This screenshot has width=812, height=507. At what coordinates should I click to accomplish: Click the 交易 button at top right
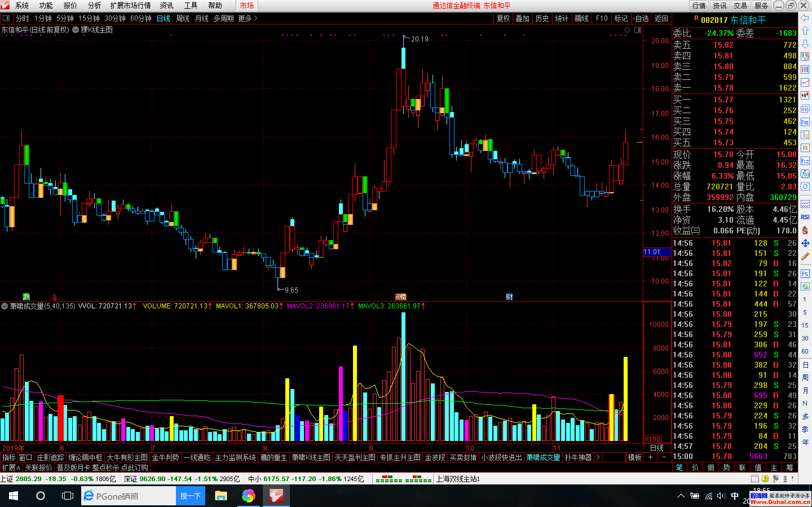click(740, 5)
